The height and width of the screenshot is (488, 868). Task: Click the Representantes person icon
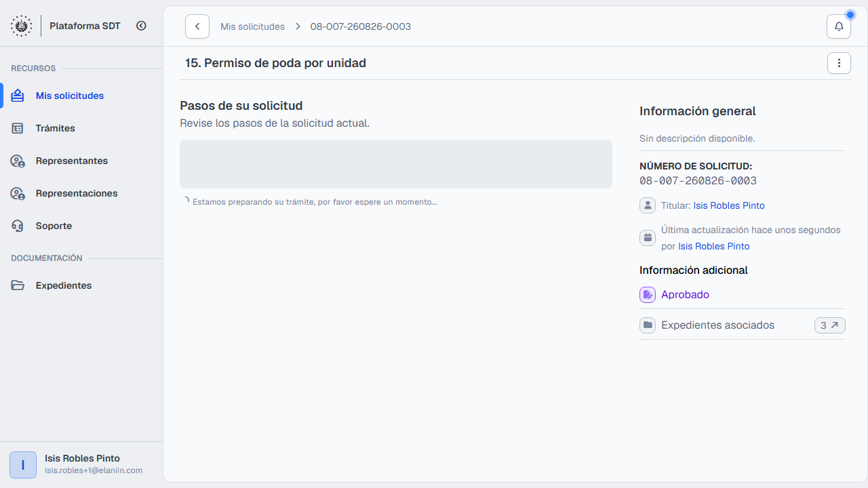(x=18, y=161)
